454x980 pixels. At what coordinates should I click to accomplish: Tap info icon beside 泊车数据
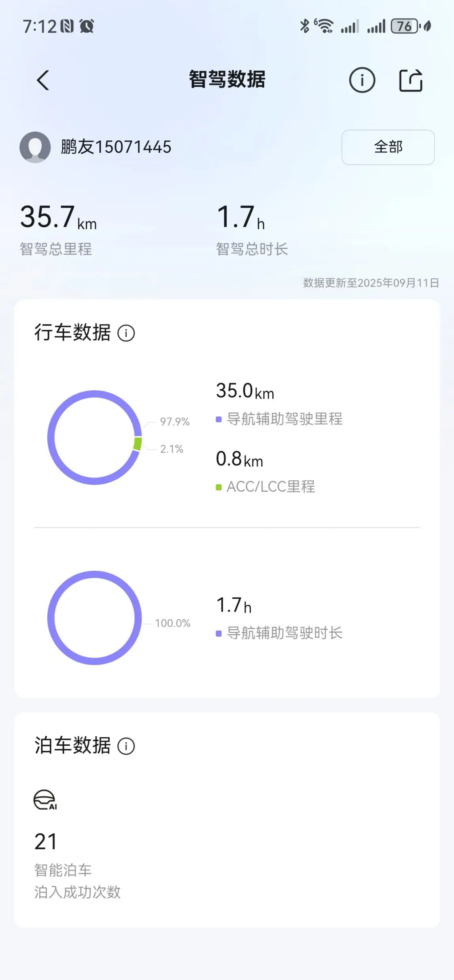click(126, 746)
